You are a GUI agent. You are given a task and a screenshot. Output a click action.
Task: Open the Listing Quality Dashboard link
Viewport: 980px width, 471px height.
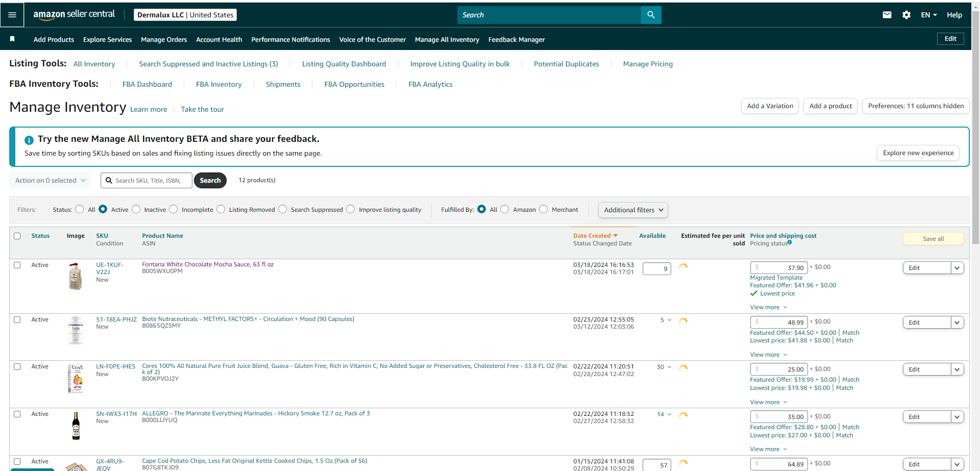click(x=344, y=64)
